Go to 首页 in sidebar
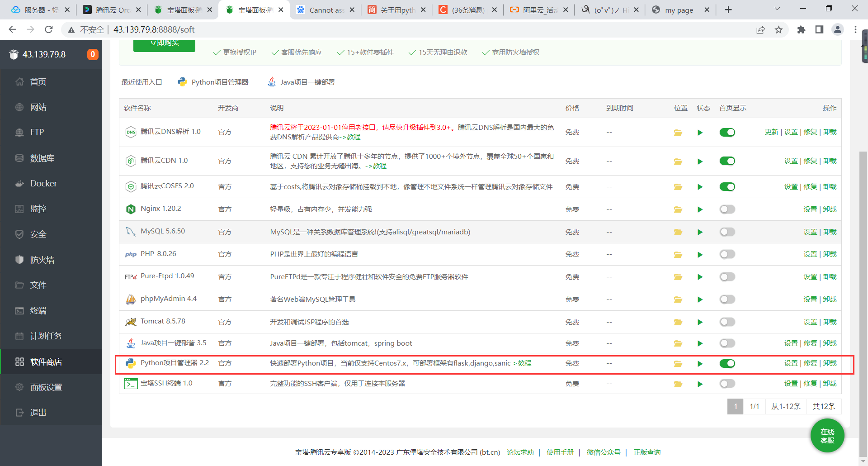Screen dimensions: 868x466 point(38,82)
